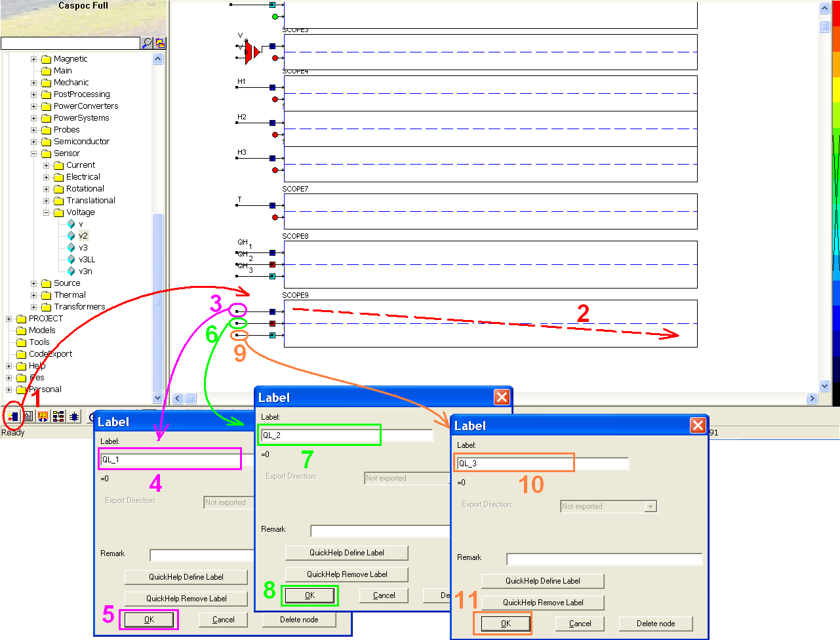This screenshot has height=640, width=840.
Task: Click Cancel in the QL_3 Label dialog
Action: click(x=580, y=624)
